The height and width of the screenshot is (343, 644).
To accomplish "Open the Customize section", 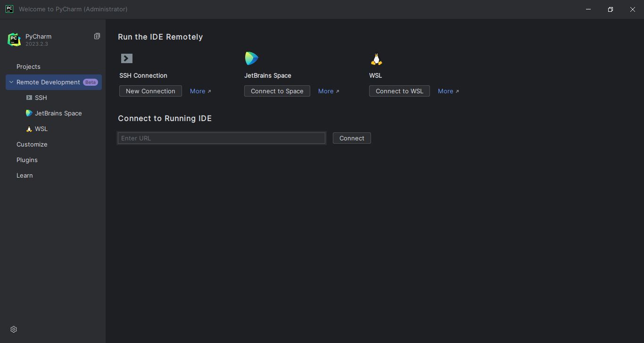I will coord(54,144).
